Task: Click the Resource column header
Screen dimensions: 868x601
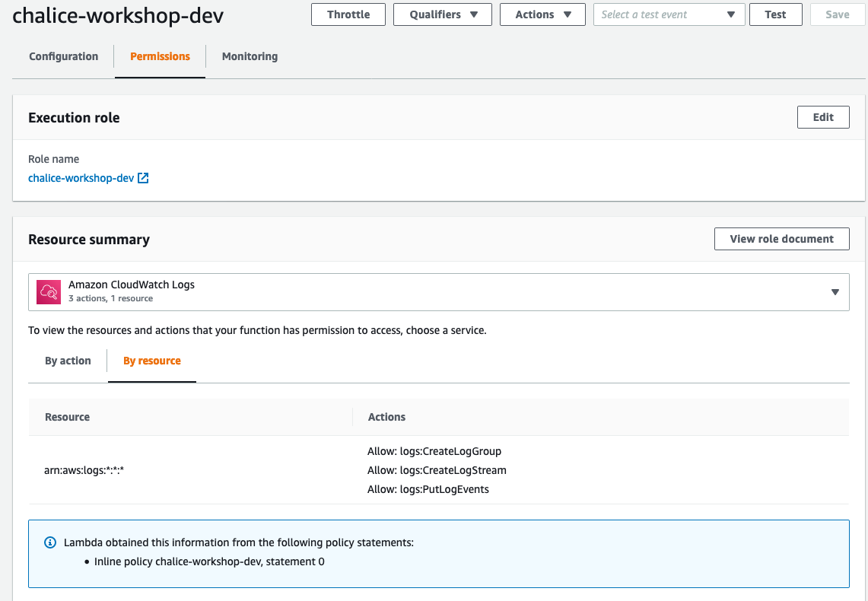Action: (x=68, y=417)
